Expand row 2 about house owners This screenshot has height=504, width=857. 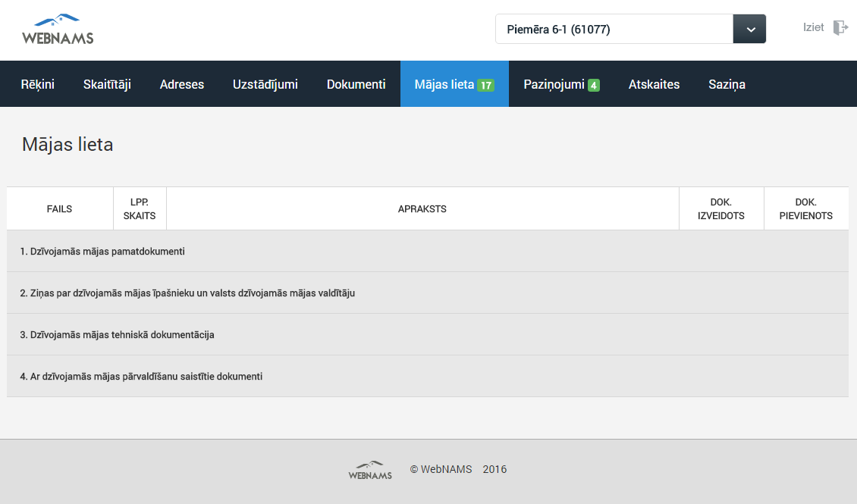[x=187, y=293]
